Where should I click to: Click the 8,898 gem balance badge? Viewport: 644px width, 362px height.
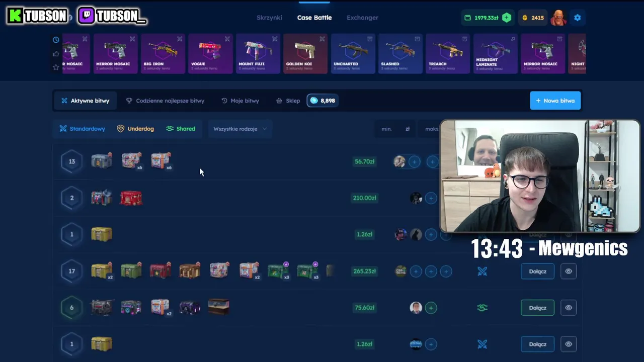click(x=322, y=101)
